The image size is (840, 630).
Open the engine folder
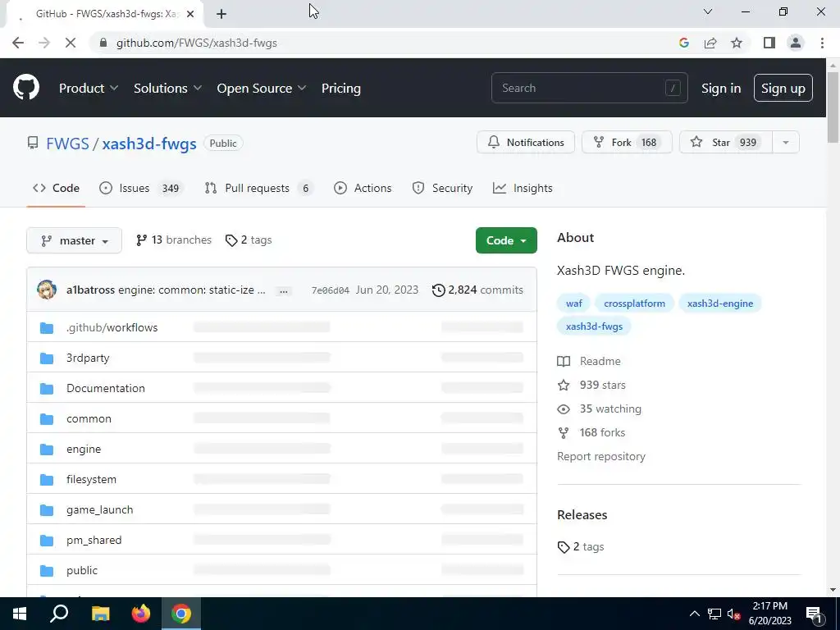(84, 449)
